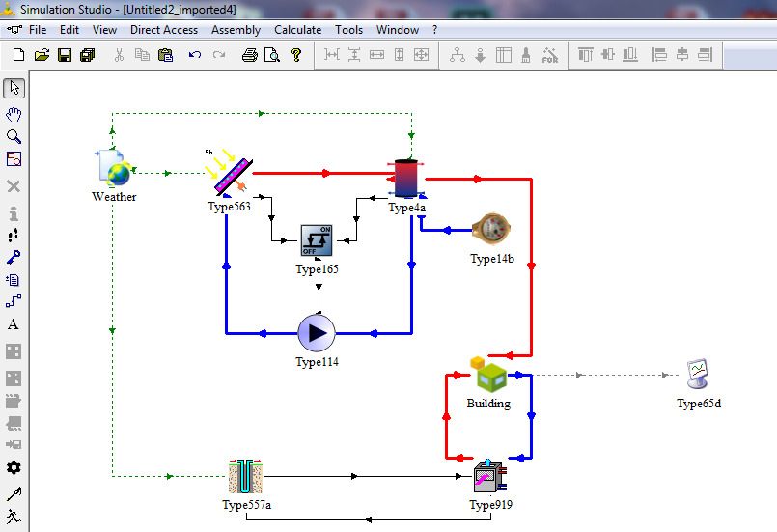Select the Type14b water meter component
This screenshot has height=532, width=777.
point(491,230)
